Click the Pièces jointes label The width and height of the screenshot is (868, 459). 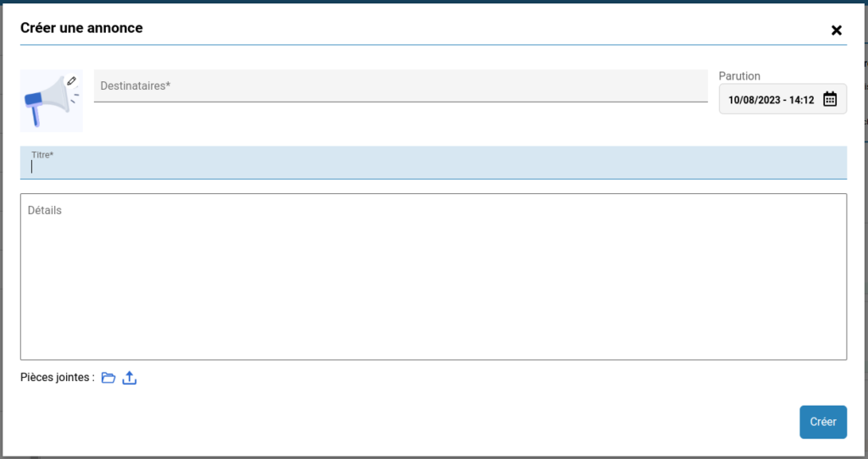pyautogui.click(x=57, y=378)
